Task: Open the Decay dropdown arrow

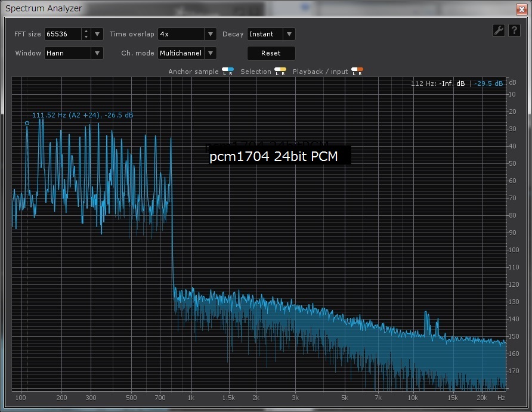Action: click(289, 34)
